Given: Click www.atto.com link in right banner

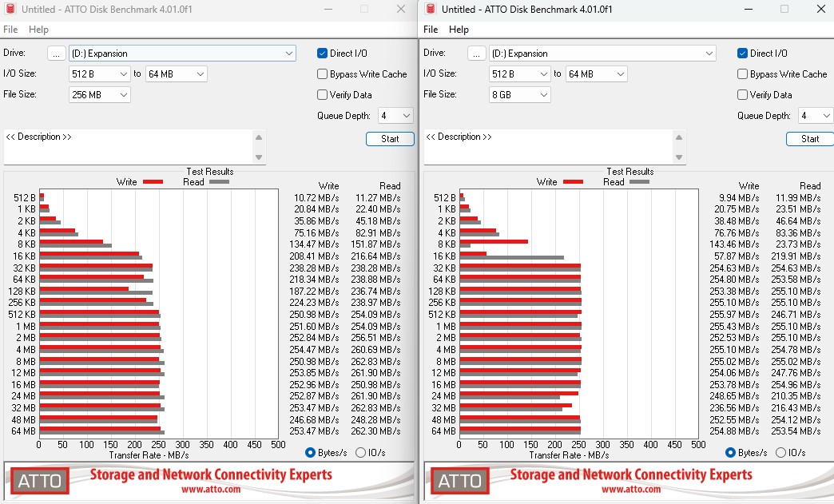Looking at the screenshot, I should coord(631,489).
